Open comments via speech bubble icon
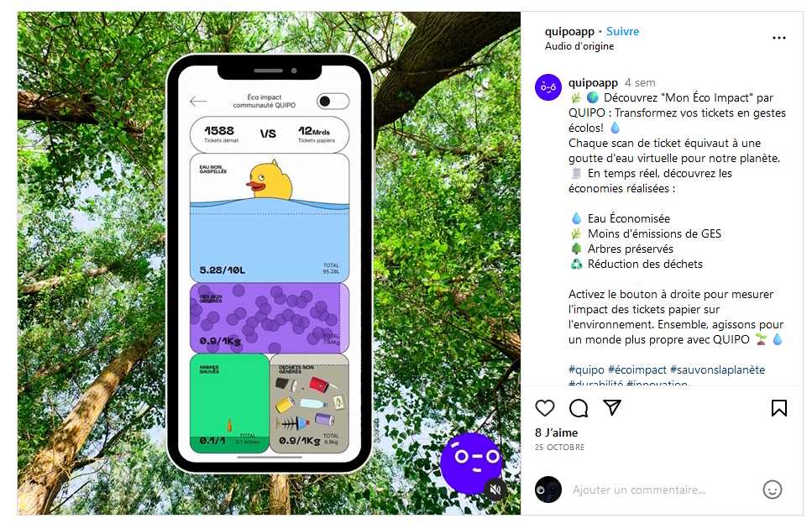This screenshot has width=812, height=524. (x=579, y=408)
